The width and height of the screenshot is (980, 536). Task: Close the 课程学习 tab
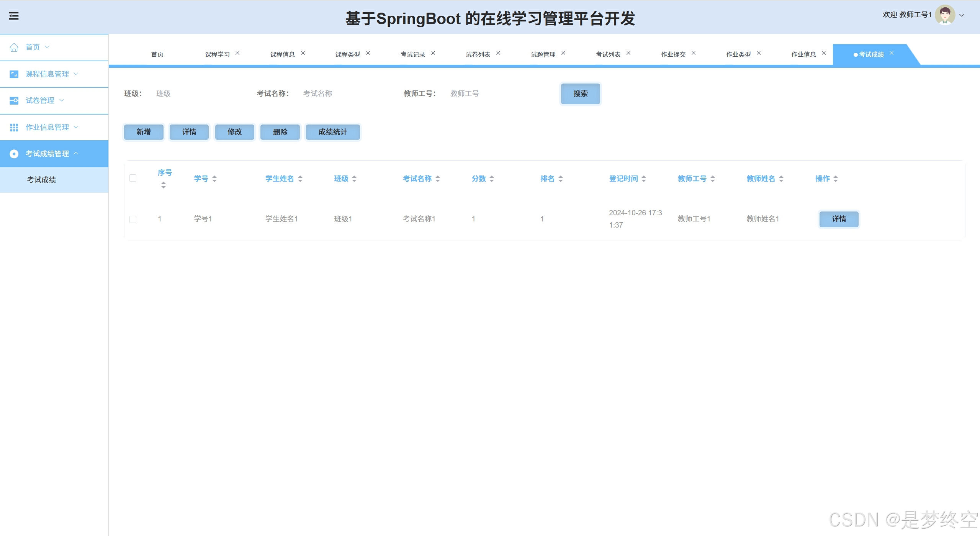click(x=237, y=53)
